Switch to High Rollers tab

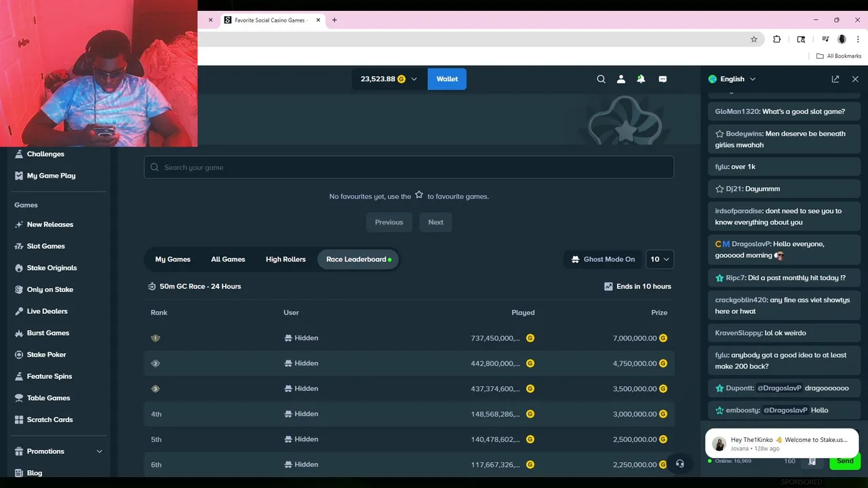point(285,260)
